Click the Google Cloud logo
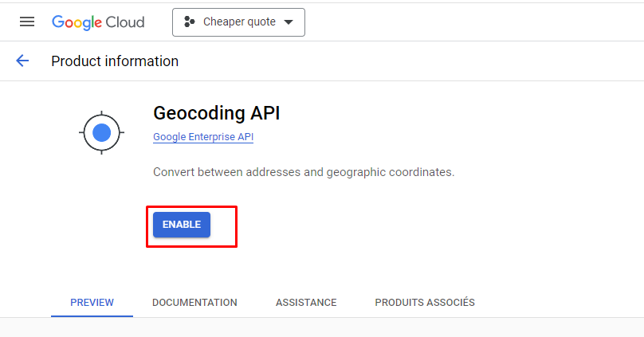644x337 pixels. tap(98, 22)
